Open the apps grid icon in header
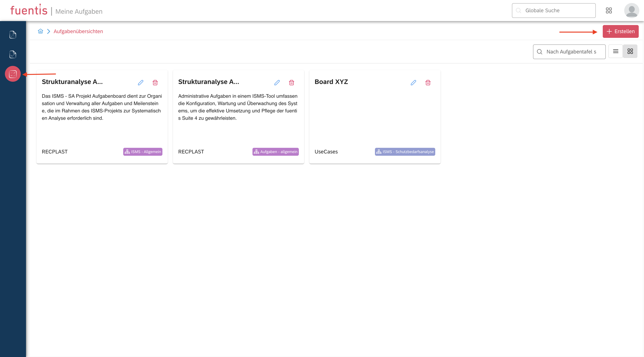Image resolution: width=644 pixels, height=357 pixels. [x=609, y=11]
